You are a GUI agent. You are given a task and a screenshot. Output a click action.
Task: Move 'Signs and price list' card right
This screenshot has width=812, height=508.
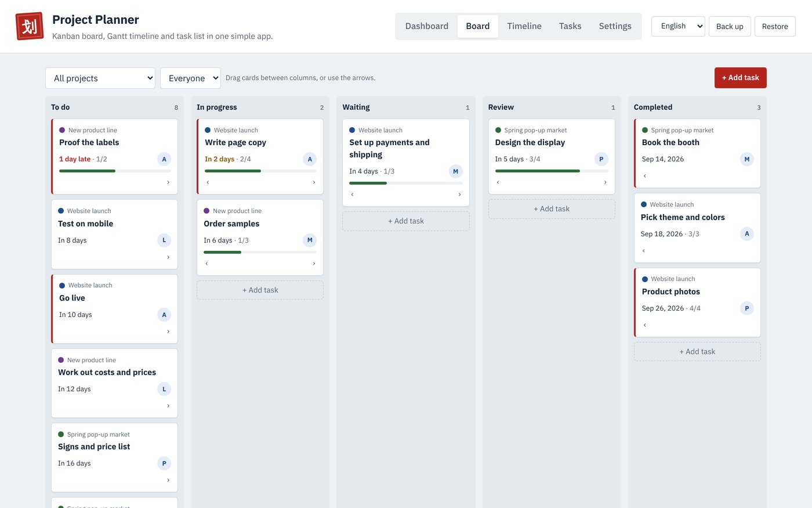pyautogui.click(x=168, y=480)
